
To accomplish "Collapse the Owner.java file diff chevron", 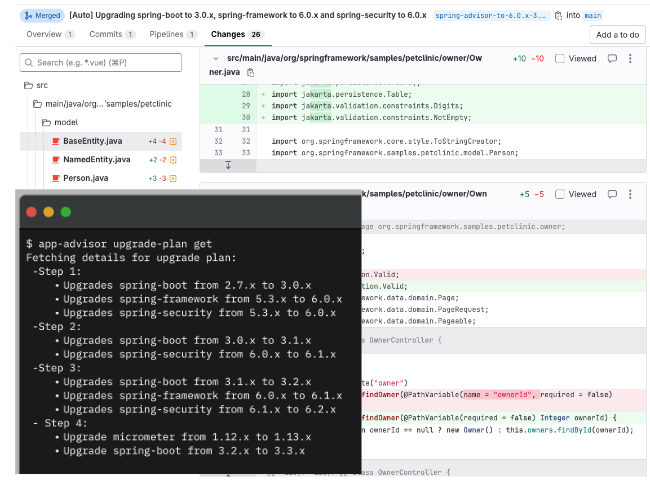I will click(x=216, y=59).
